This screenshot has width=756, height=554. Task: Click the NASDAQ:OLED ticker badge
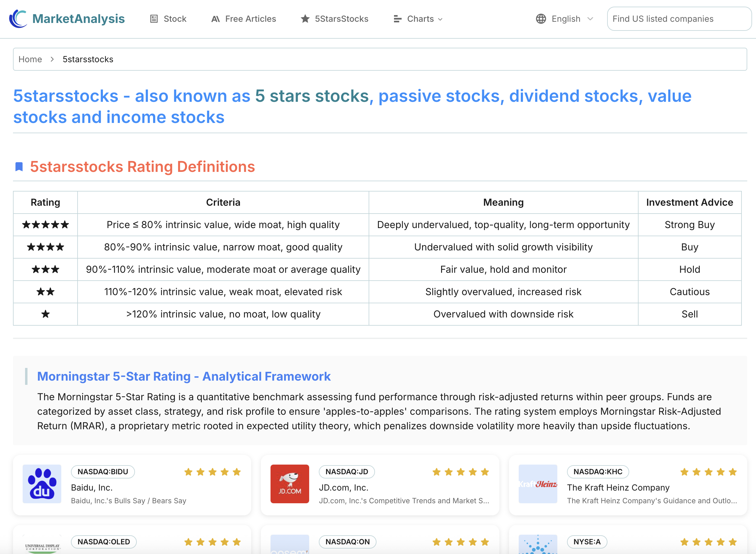104,542
